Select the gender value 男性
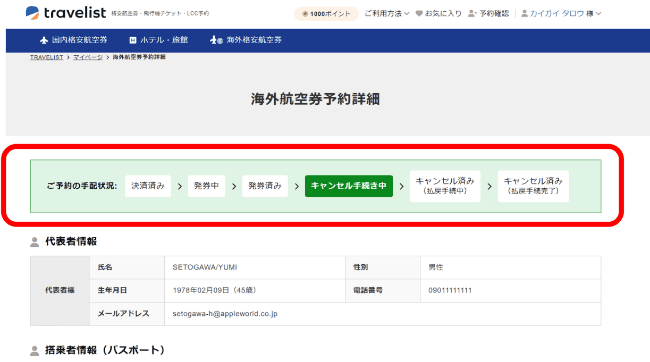Screen dimensions: 650x362 (x=436, y=267)
